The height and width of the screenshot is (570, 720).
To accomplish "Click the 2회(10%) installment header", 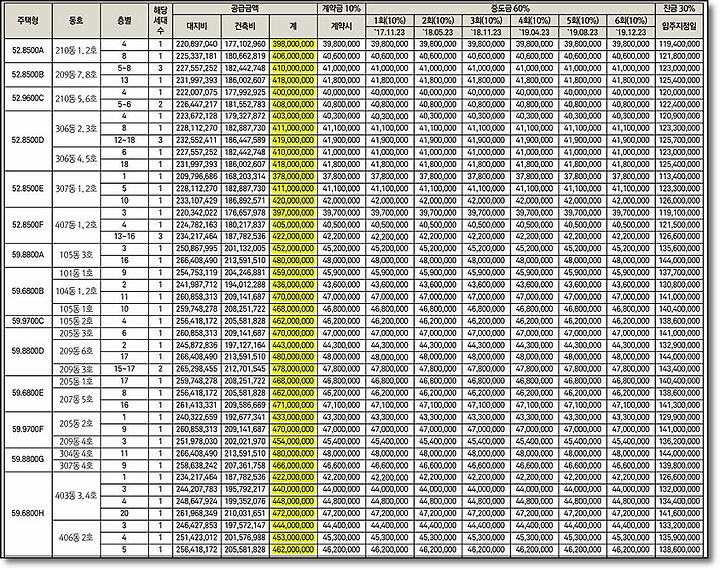I will [x=438, y=21].
